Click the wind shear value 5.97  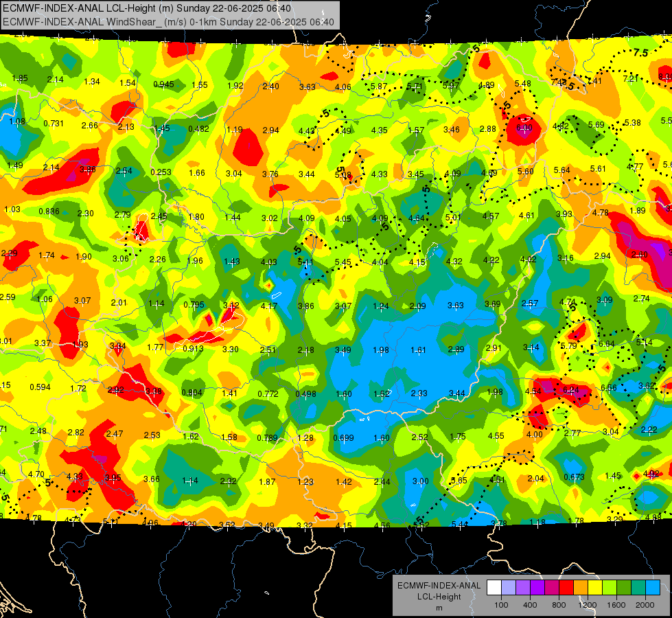(451, 85)
